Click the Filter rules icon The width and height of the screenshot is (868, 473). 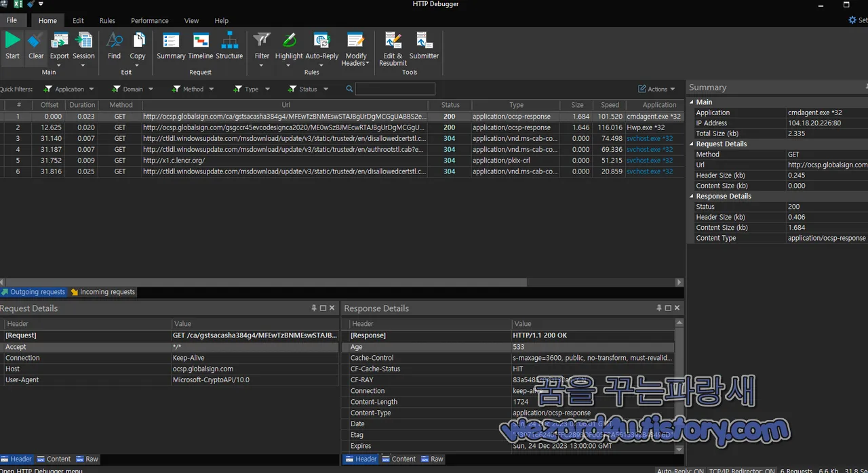click(x=262, y=41)
